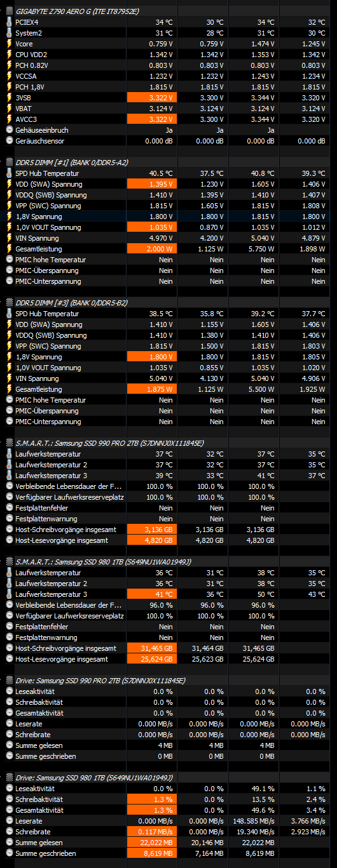Click SSD 980 Leserate average 3.766 MB/s
Image resolution: width=337 pixels, height=868 pixels.
[308, 821]
